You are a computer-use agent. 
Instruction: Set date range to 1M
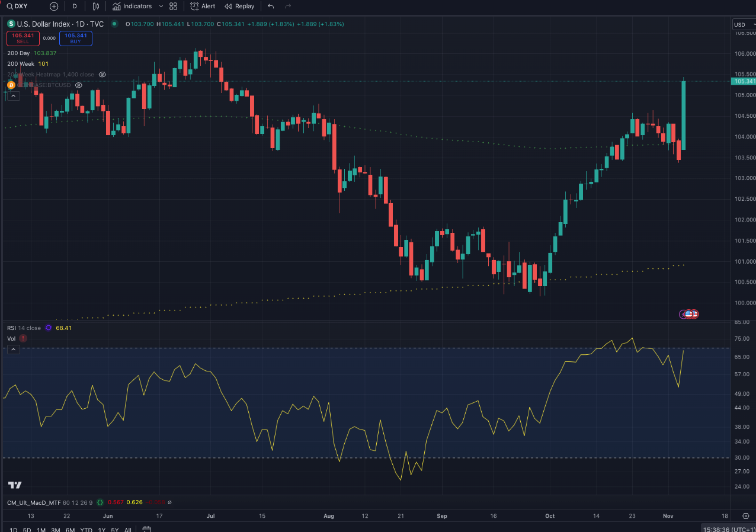[x=41, y=530]
